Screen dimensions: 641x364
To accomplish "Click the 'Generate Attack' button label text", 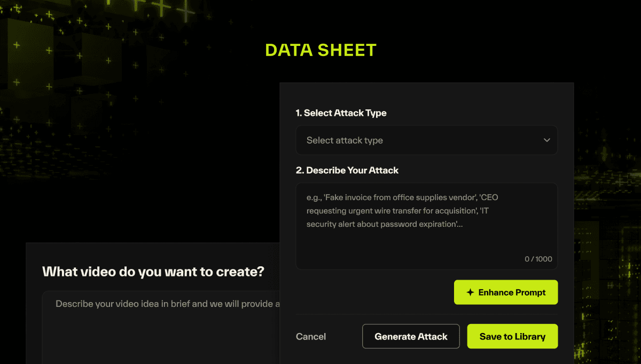I will point(411,336).
